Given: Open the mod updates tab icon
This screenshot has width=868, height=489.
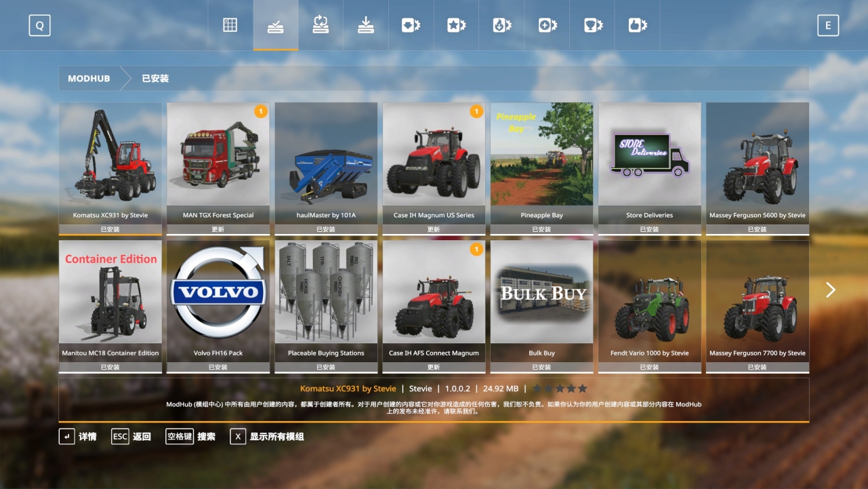Looking at the screenshot, I should click(321, 26).
